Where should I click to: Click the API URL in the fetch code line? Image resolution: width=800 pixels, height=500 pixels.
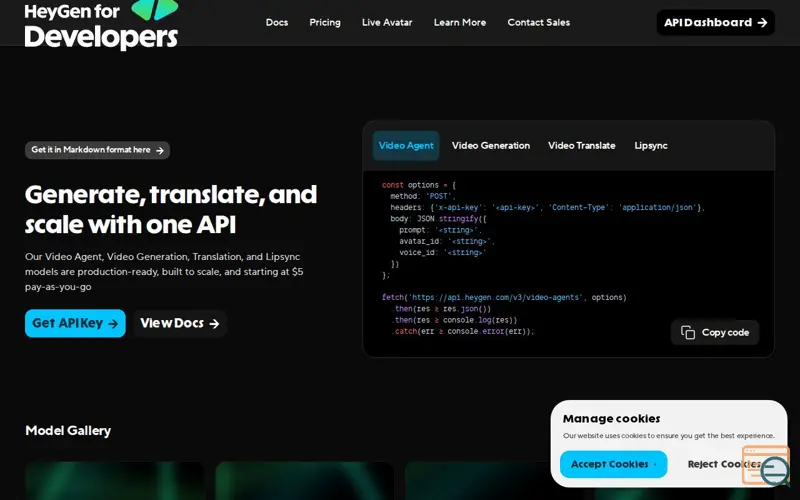[496, 297]
